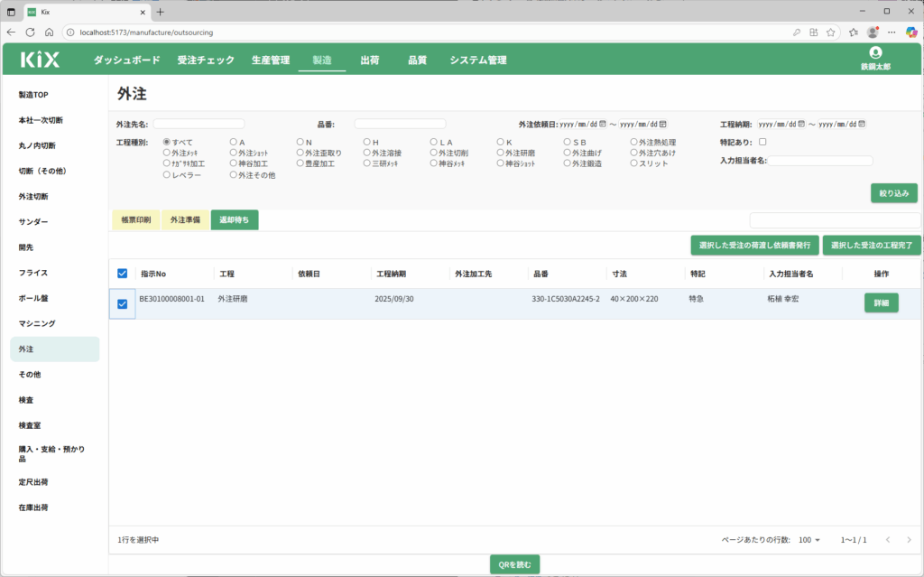924x577 pixels.
Task: Select マシニング in the left sidebar
Action: point(37,323)
